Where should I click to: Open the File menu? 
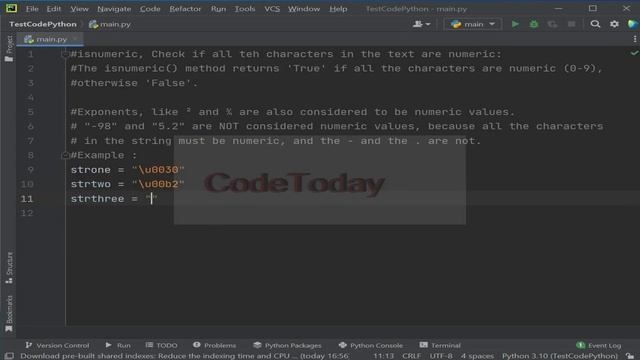(x=32, y=9)
